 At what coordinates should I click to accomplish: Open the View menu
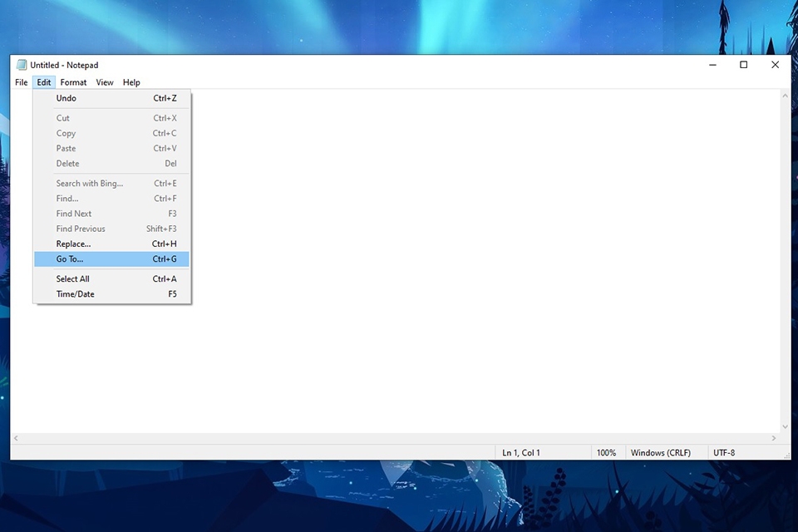(105, 82)
